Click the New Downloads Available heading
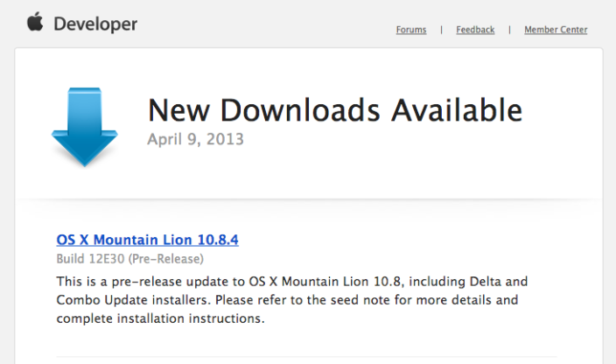The image size is (616, 364). (334, 111)
